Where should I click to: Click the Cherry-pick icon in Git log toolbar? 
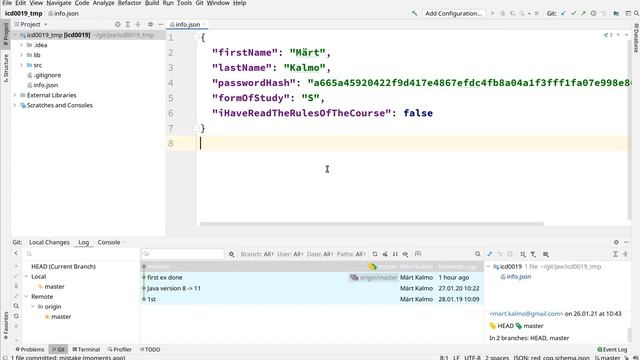[x=385, y=254]
